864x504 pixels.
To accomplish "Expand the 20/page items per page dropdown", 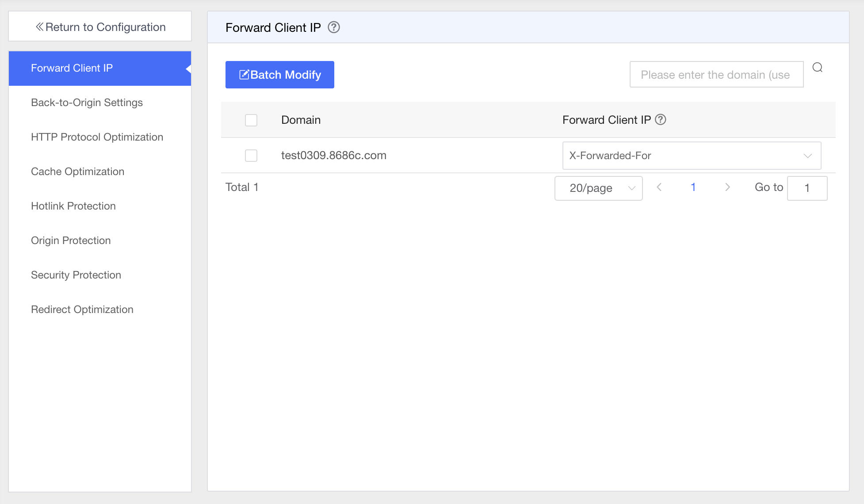I will [x=598, y=188].
